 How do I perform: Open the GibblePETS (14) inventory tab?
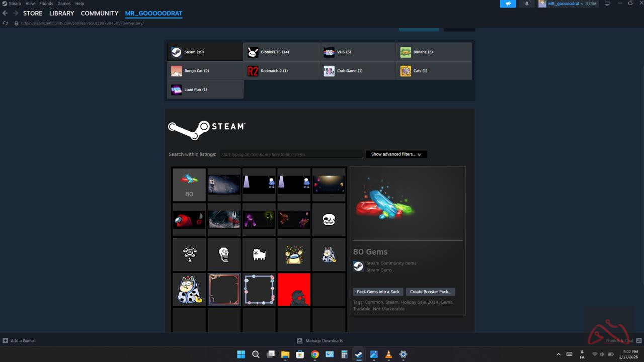[x=281, y=52]
